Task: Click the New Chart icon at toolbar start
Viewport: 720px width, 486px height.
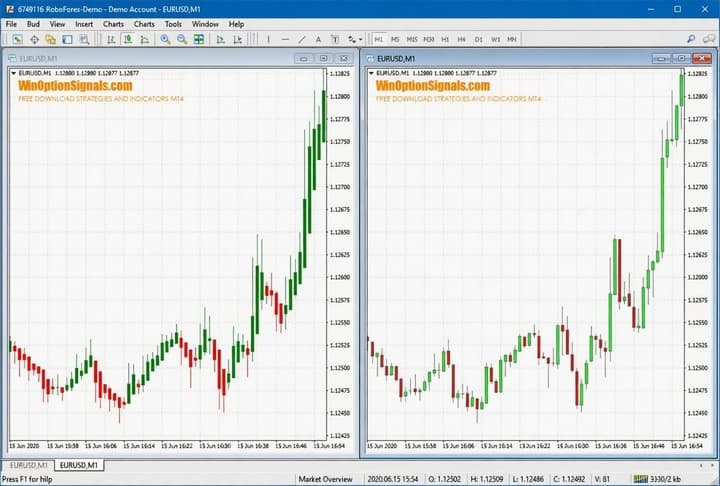Action: pyautogui.click(x=17, y=40)
